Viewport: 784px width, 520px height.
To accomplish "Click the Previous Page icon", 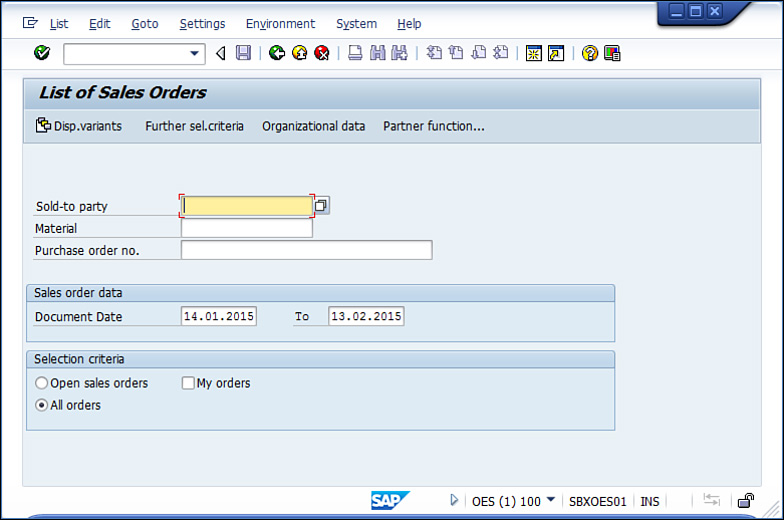I will pyautogui.click(x=456, y=52).
